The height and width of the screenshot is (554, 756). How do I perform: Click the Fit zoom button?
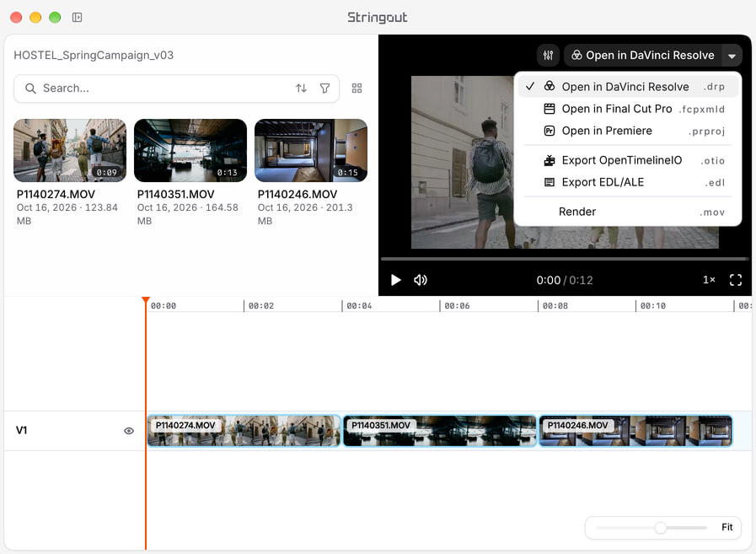pyautogui.click(x=727, y=527)
